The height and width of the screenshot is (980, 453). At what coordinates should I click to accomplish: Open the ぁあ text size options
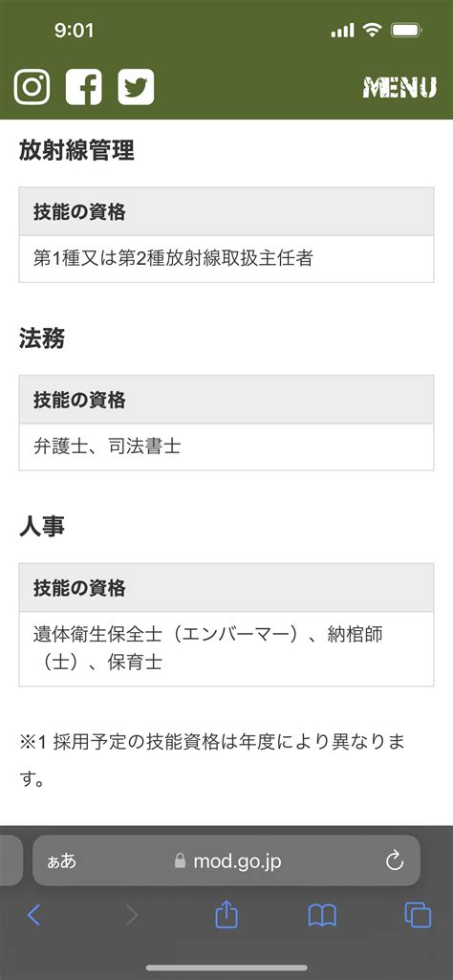coord(62,861)
